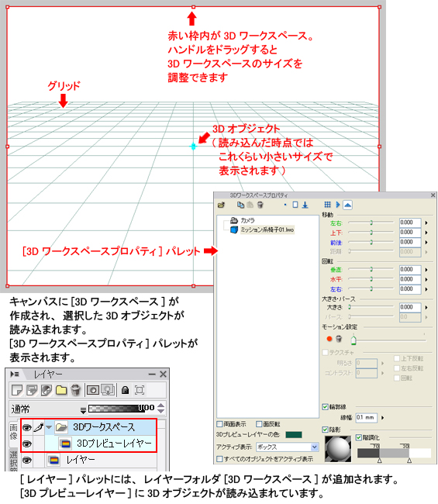Select the カメラ item in object tree

tap(247, 220)
